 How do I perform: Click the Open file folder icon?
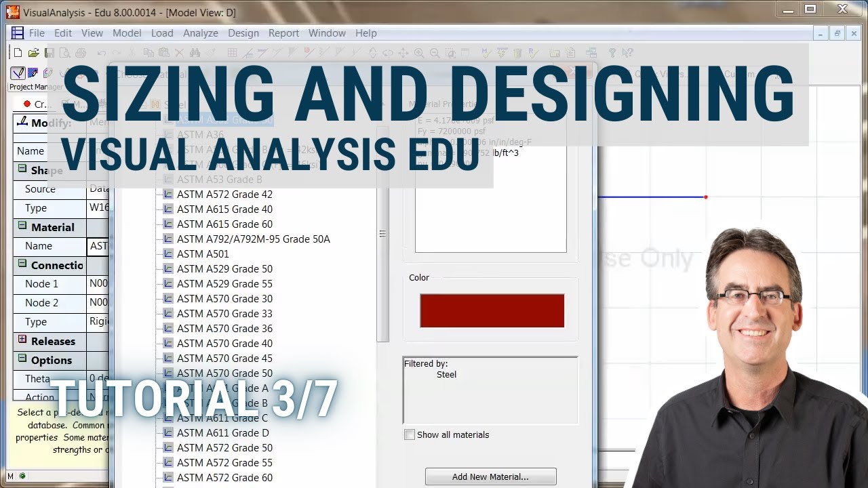coord(33,53)
